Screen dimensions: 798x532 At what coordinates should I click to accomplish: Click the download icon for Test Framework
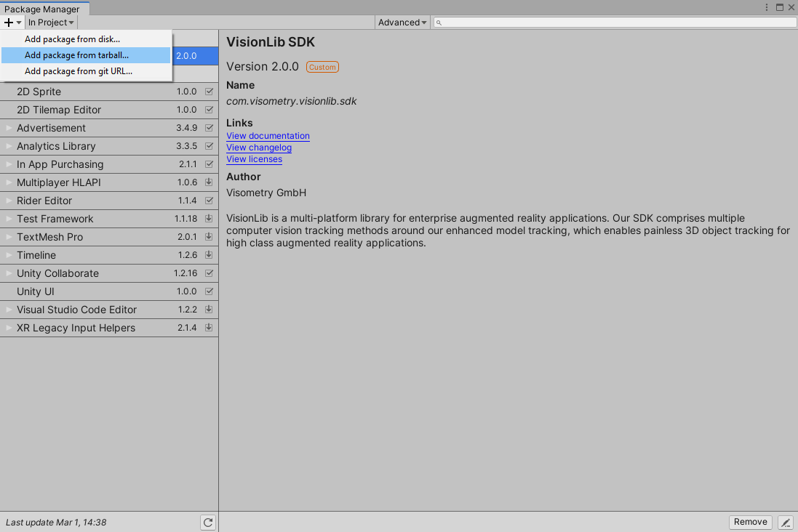pyautogui.click(x=209, y=219)
